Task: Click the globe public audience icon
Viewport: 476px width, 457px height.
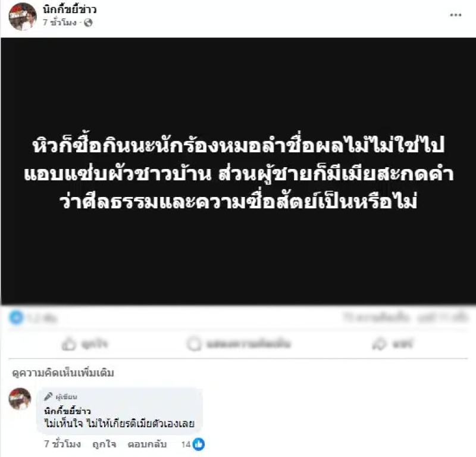Action: pos(88,23)
